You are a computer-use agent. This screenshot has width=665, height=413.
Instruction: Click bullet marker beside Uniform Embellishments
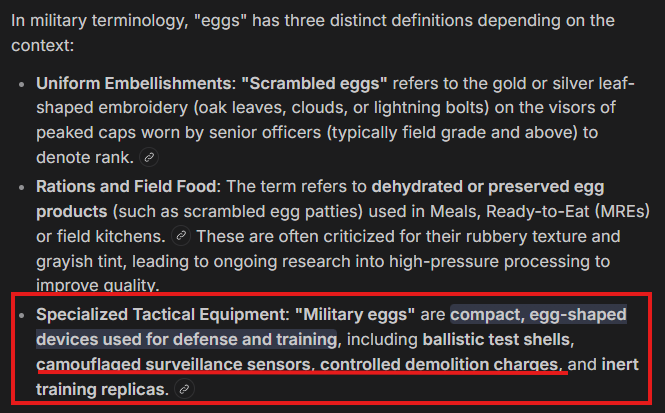[x=22, y=84]
